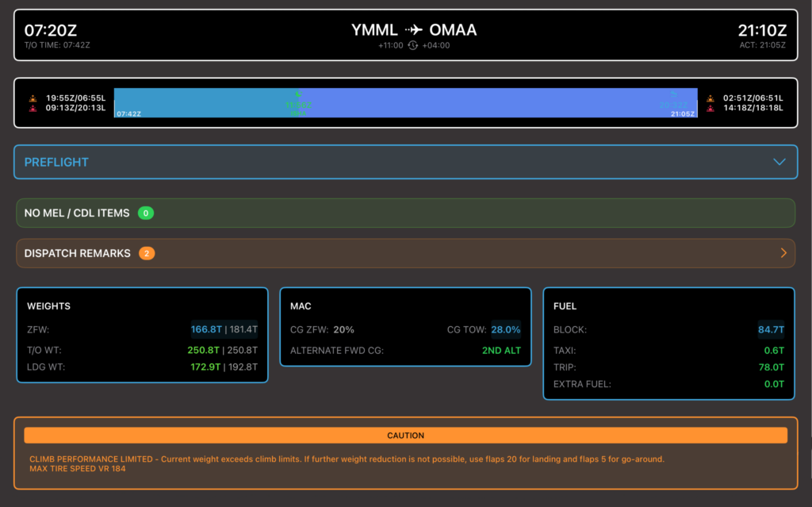This screenshot has height=507, width=812.
Task: Click the sunrise icon beside 19:55Z/06:55L
Action: click(x=33, y=98)
